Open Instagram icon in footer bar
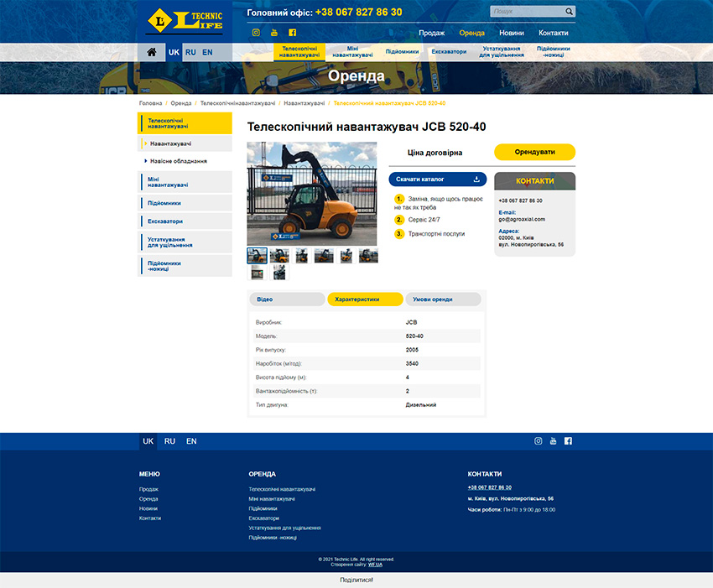Viewport: 713px width, 588px height. pyautogui.click(x=538, y=441)
